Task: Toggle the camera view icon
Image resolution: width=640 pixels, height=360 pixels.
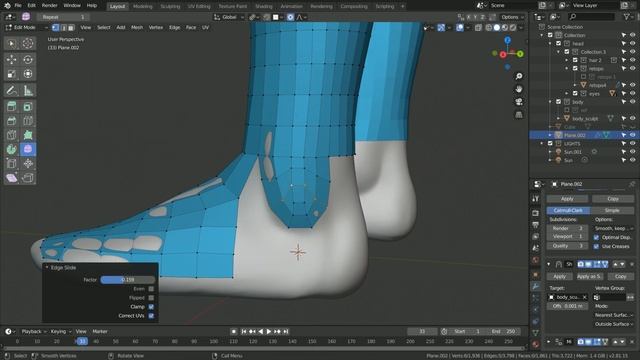Action: [x=519, y=102]
